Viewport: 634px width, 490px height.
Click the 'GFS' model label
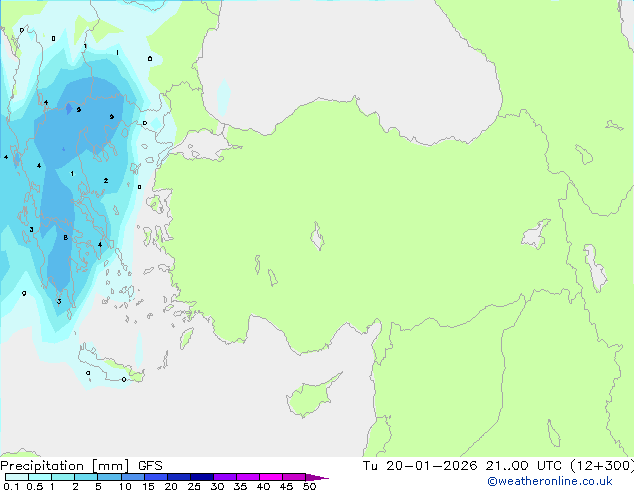[x=150, y=466]
